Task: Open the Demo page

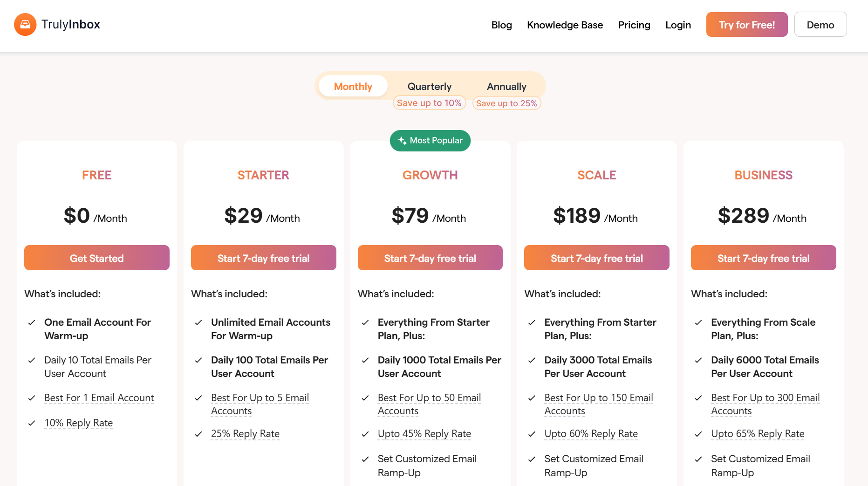Action: coord(820,24)
